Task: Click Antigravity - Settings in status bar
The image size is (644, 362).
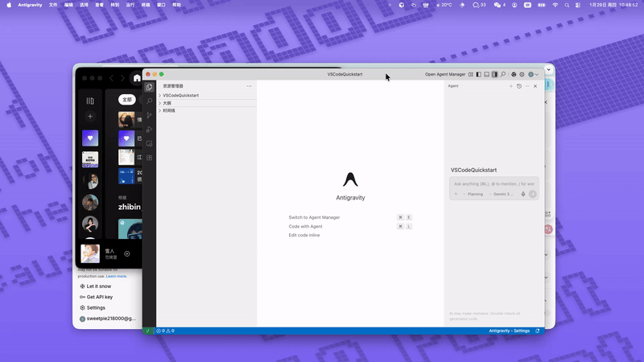Action: tap(510, 331)
